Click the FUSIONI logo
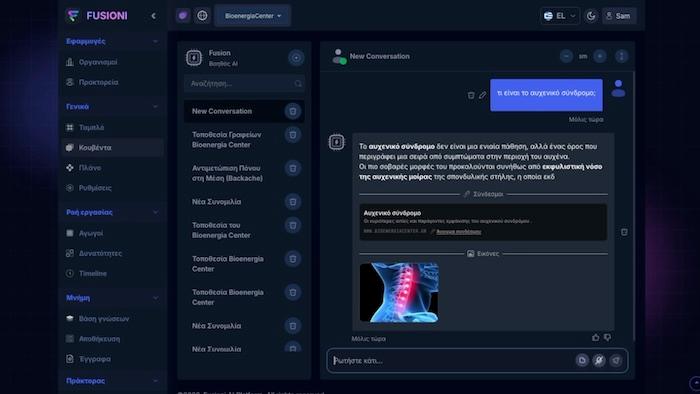Screen dimensions: 700x394 [97, 16]
